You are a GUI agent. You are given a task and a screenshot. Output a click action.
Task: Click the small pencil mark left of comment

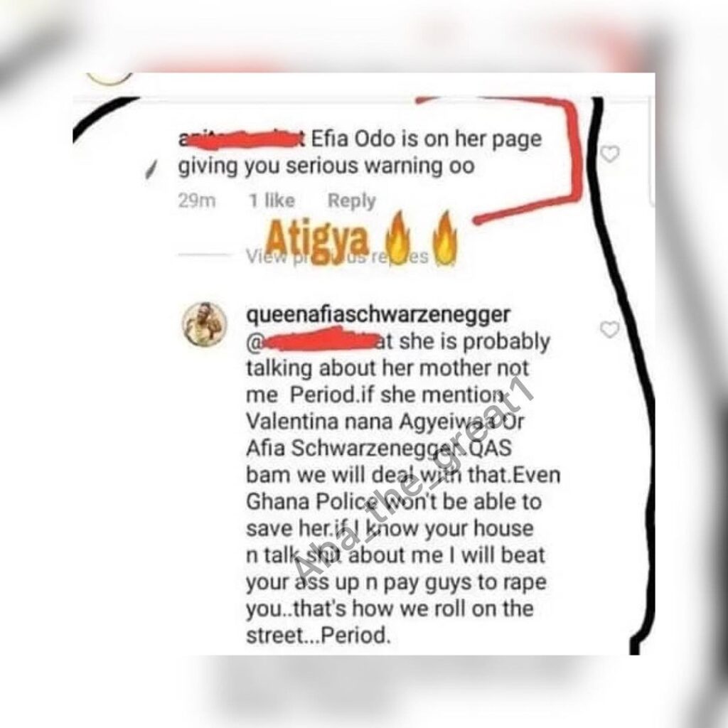coord(149,171)
